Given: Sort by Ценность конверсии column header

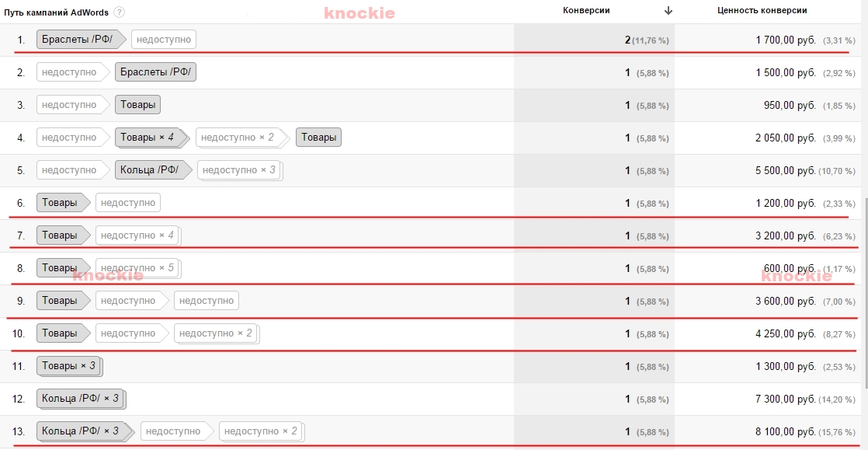Looking at the screenshot, I should tap(762, 11).
